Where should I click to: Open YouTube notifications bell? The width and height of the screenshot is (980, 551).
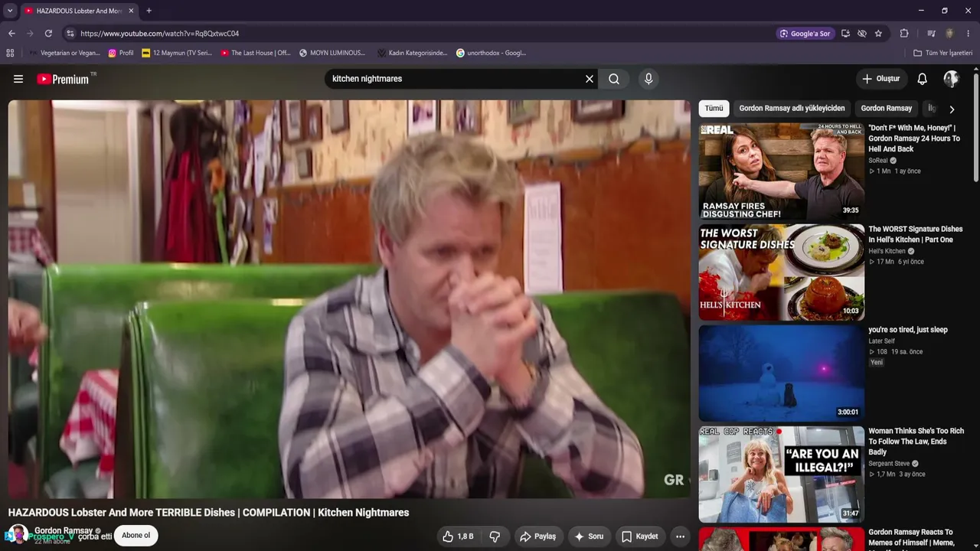click(x=923, y=79)
